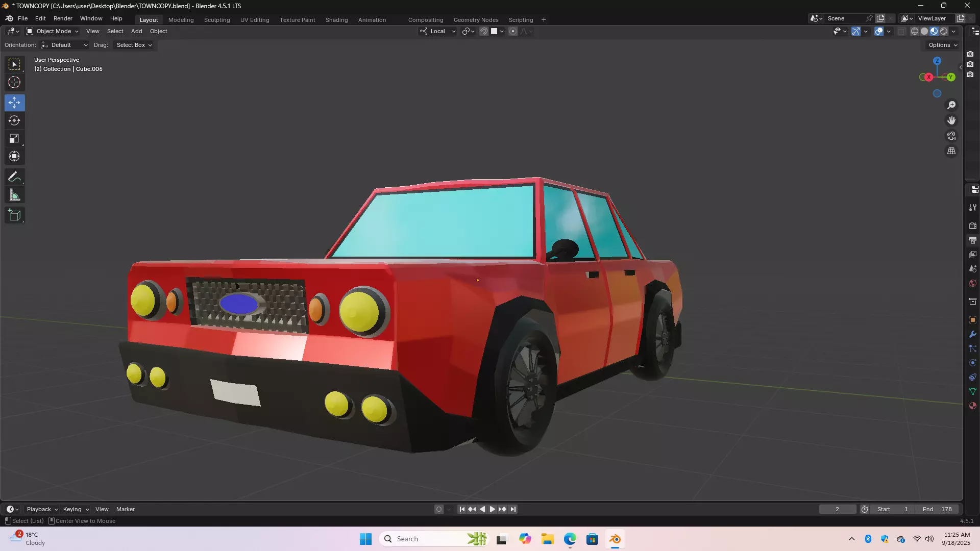Select the Move tool
The width and height of the screenshot is (980, 551).
pyautogui.click(x=14, y=103)
